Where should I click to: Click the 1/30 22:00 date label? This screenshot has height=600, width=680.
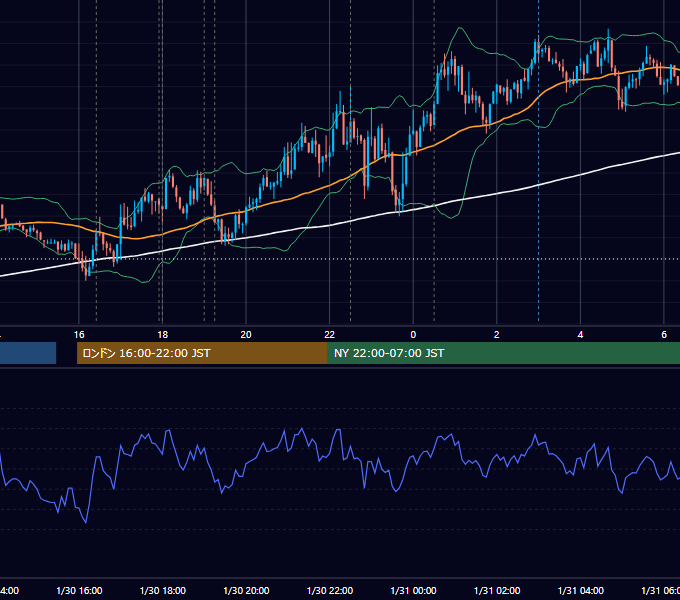click(x=330, y=590)
